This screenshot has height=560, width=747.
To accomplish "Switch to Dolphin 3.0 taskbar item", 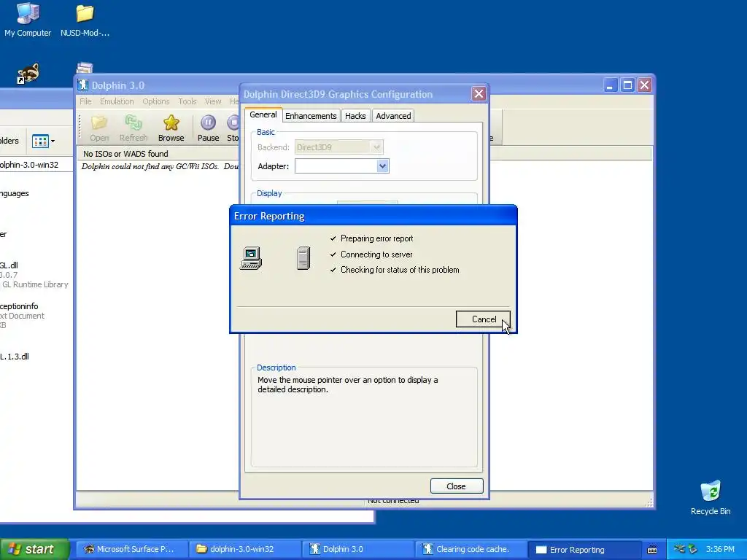I will (357, 549).
